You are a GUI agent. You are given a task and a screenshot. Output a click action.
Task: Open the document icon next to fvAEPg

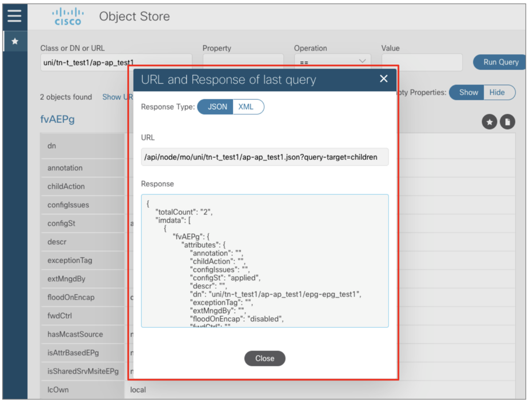tap(508, 122)
